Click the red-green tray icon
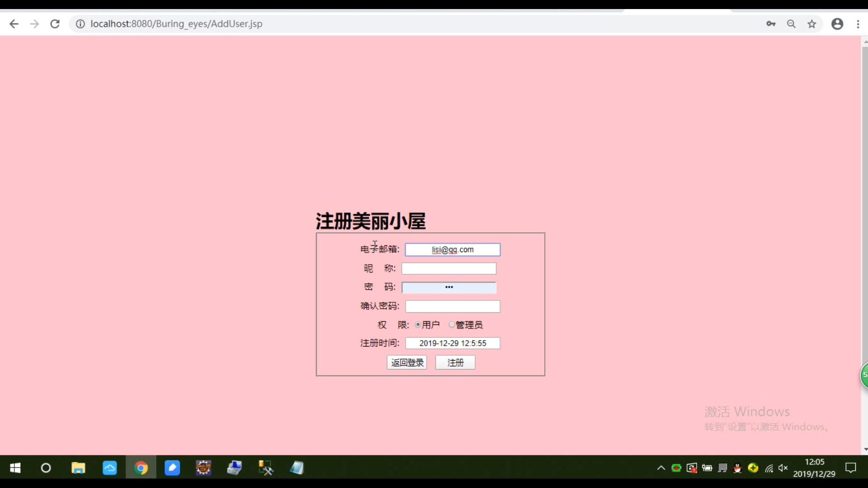 point(676,468)
